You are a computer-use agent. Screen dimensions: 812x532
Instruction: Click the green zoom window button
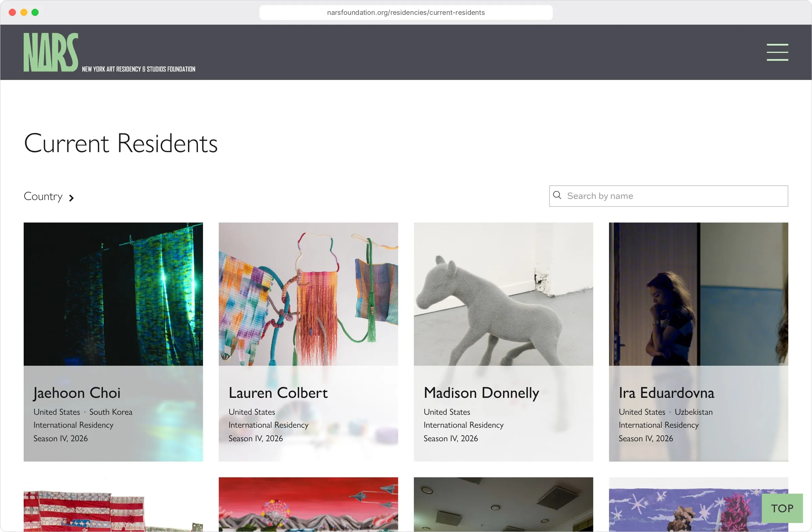click(35, 13)
